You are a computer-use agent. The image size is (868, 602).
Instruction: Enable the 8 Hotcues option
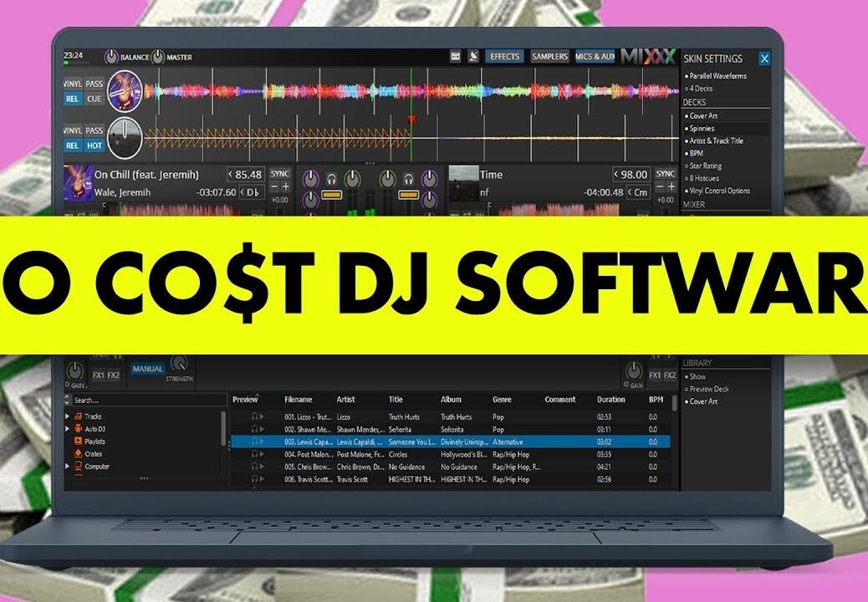[x=702, y=178]
